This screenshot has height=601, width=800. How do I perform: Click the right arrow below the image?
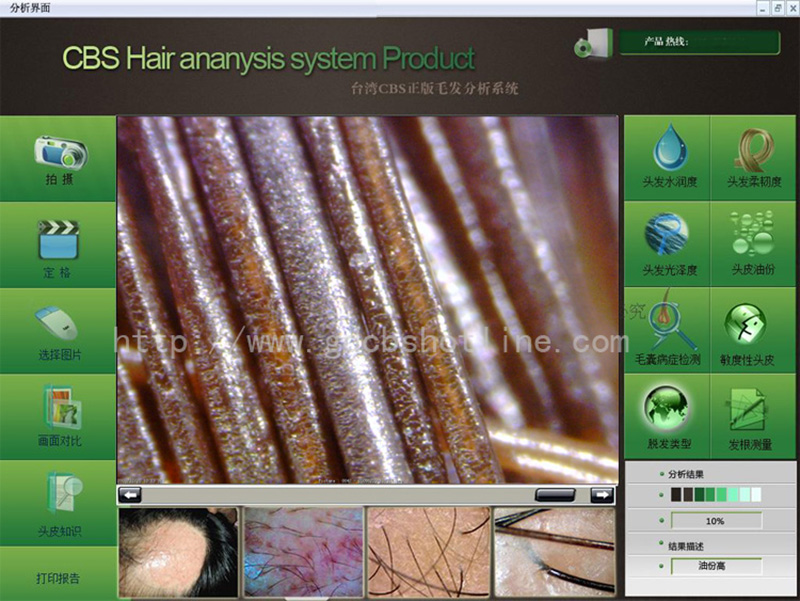(601, 494)
